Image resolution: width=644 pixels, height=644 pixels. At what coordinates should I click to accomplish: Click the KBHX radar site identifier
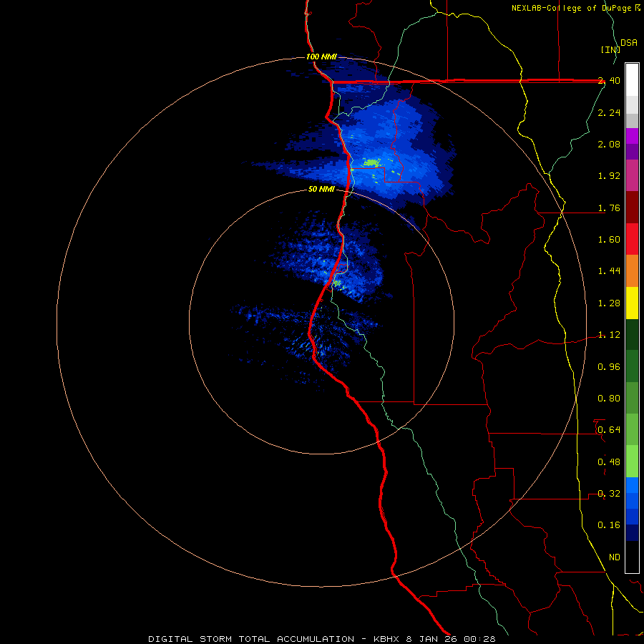coord(386,639)
